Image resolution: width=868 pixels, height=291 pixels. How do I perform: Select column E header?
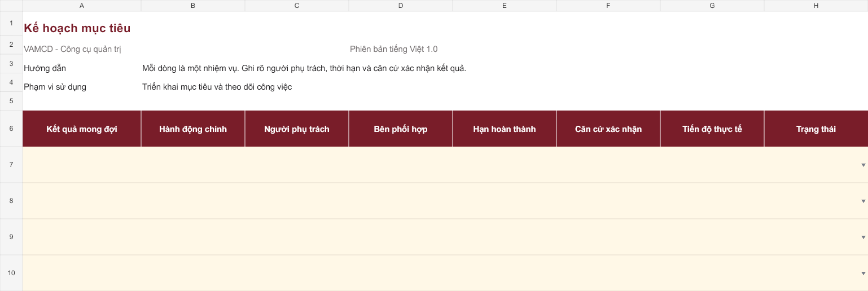(x=505, y=6)
